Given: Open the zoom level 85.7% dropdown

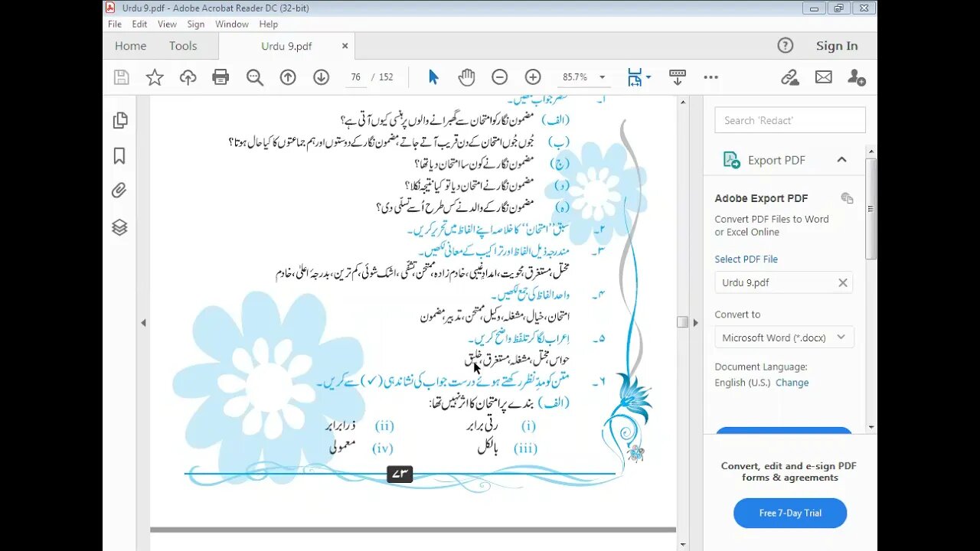Looking at the screenshot, I should pos(603,77).
